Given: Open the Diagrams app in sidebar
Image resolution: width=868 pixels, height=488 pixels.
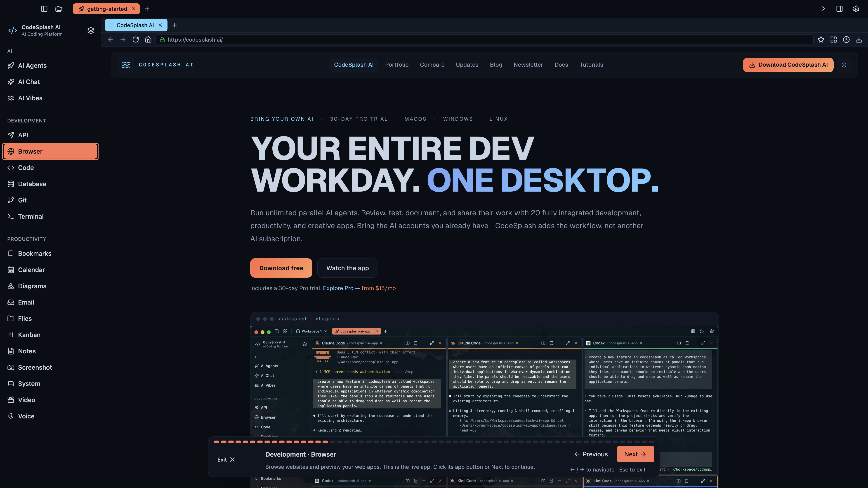Looking at the screenshot, I should pyautogui.click(x=51, y=286).
